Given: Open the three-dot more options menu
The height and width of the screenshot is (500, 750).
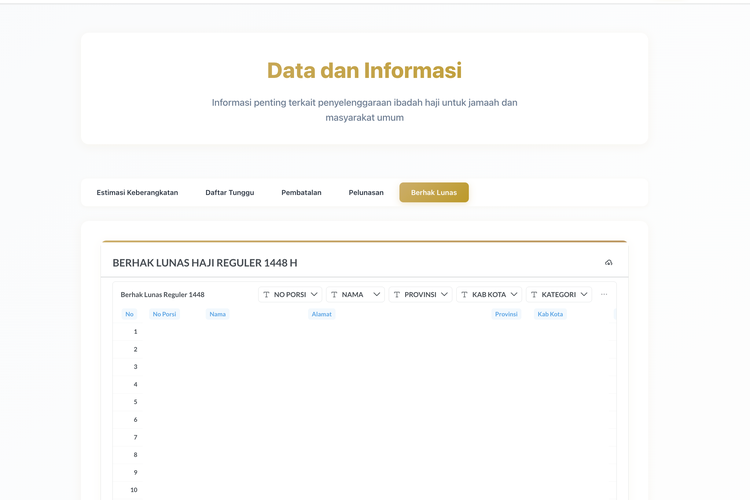Looking at the screenshot, I should click(604, 294).
